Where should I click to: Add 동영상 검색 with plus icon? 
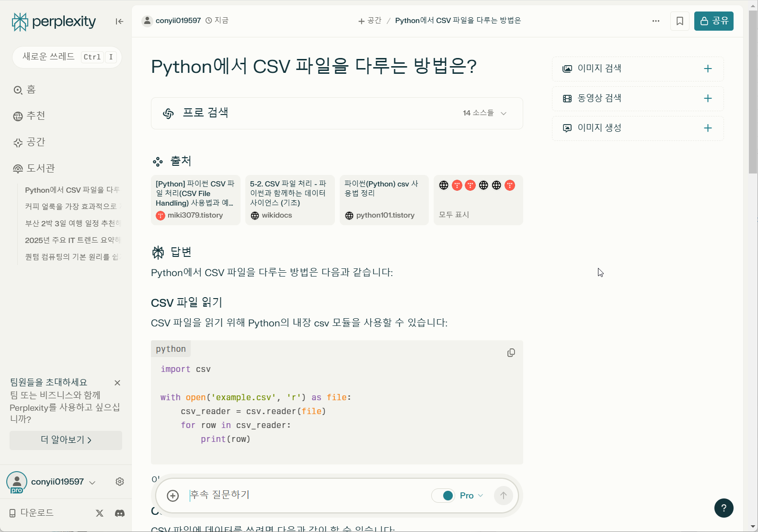[x=708, y=98]
